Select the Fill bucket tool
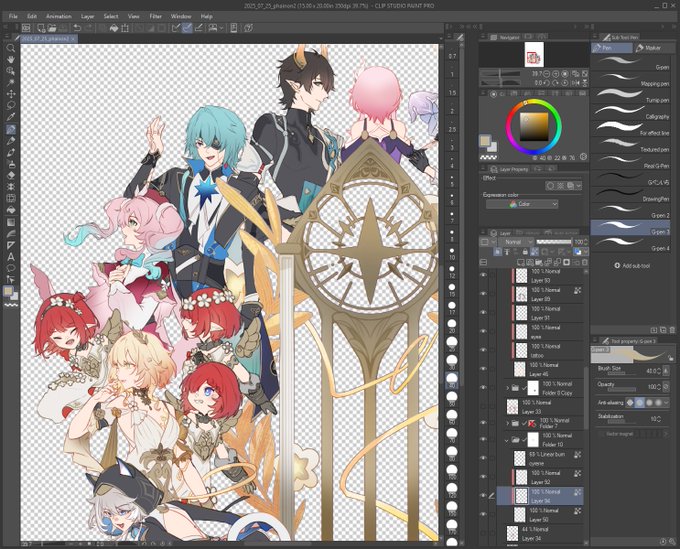 click(11, 210)
